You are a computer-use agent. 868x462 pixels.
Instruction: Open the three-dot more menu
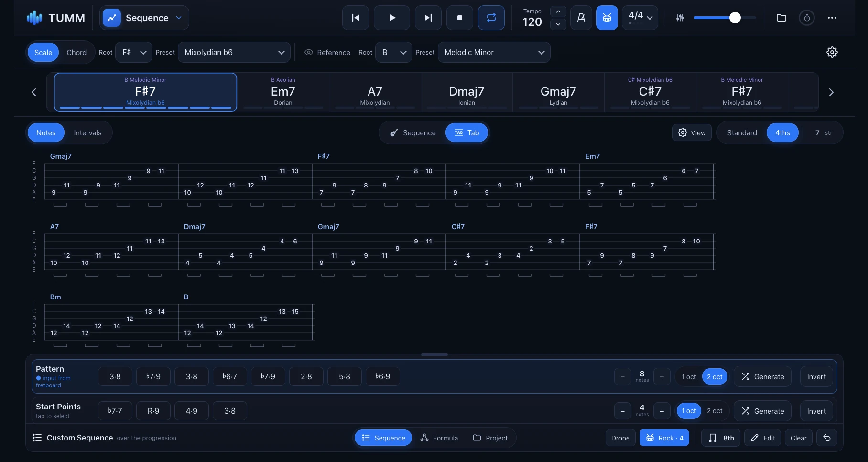point(832,18)
